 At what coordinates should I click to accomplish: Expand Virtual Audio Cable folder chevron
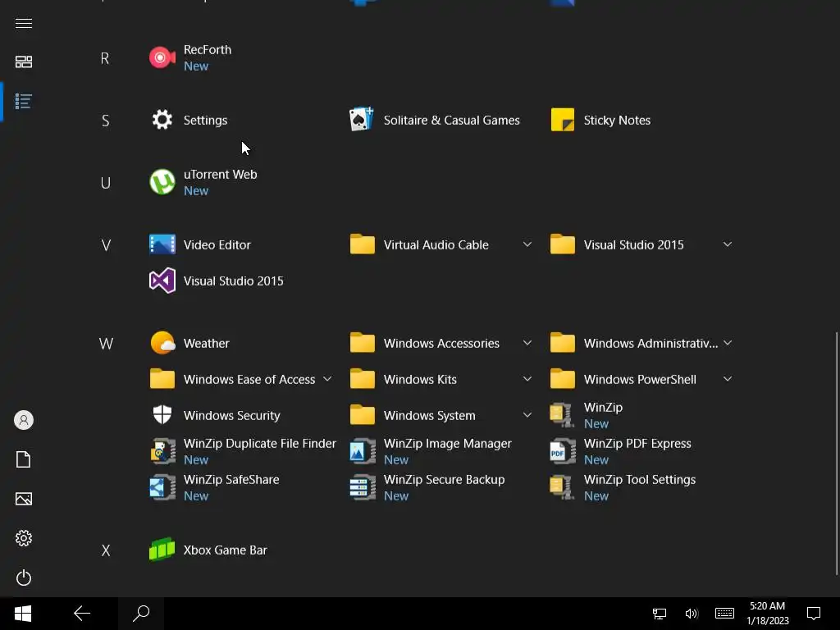527,244
